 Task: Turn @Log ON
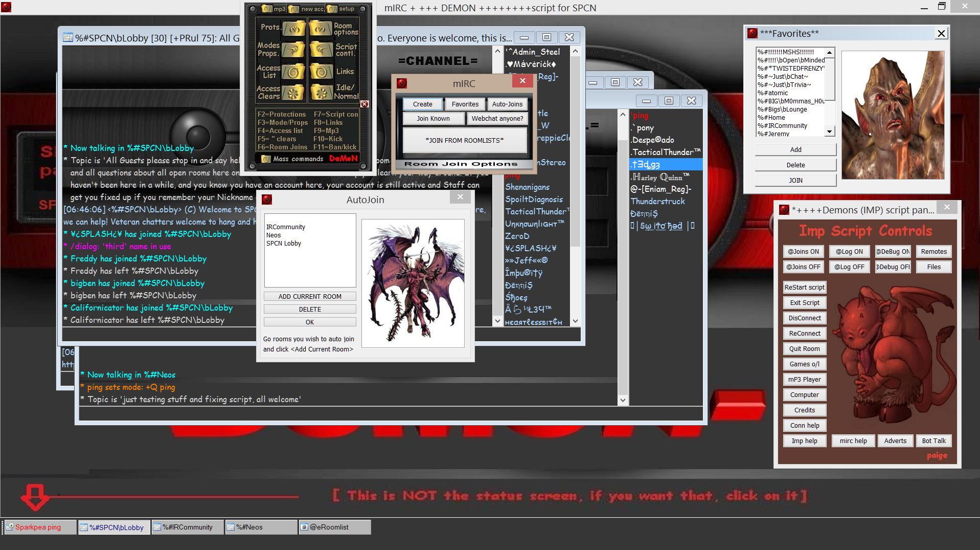(x=849, y=251)
